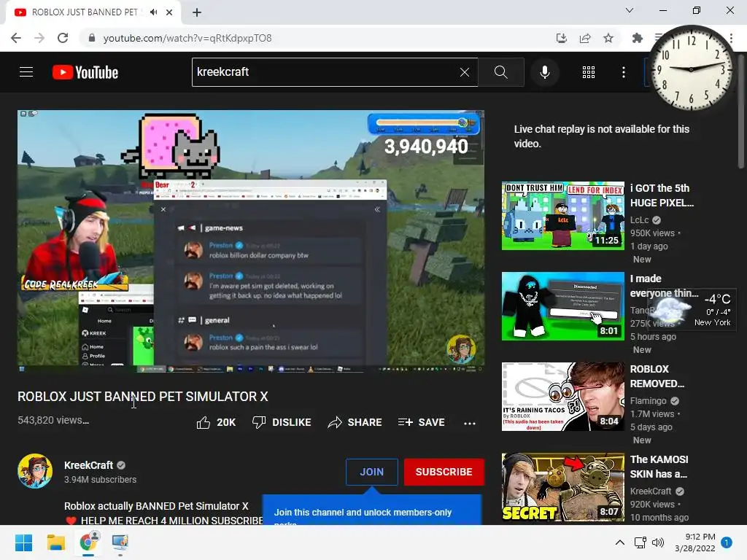This screenshot has height=560, width=747.
Task: Open KreekCraft channel avatar
Action: [x=35, y=471]
